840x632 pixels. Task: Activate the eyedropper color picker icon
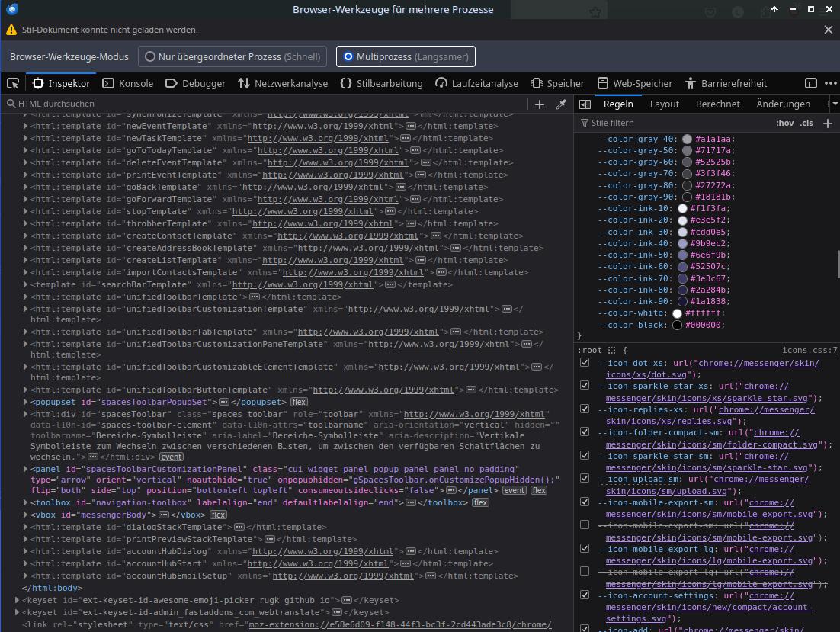(561, 104)
